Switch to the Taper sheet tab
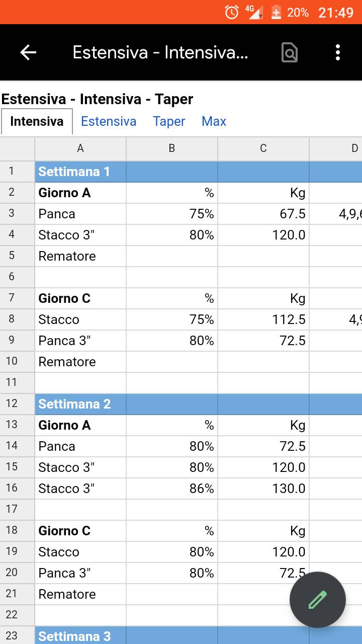Screen dimensions: 362x644 click(x=169, y=121)
